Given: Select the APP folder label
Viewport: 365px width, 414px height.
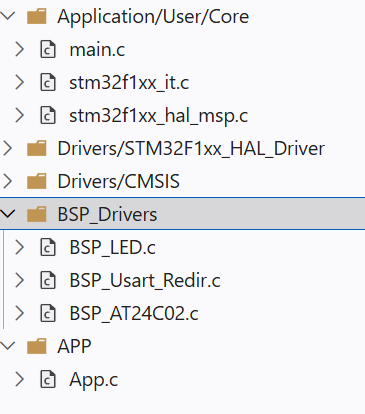Looking at the screenshot, I should pos(74,347).
